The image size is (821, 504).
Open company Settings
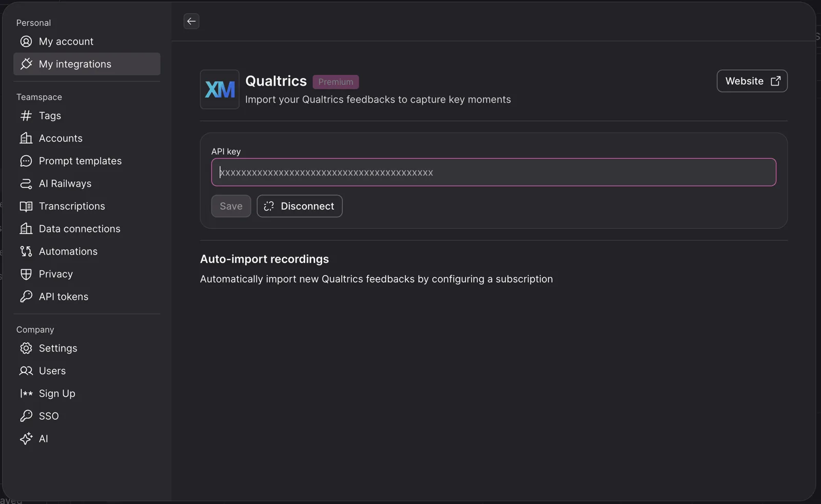coord(87,348)
